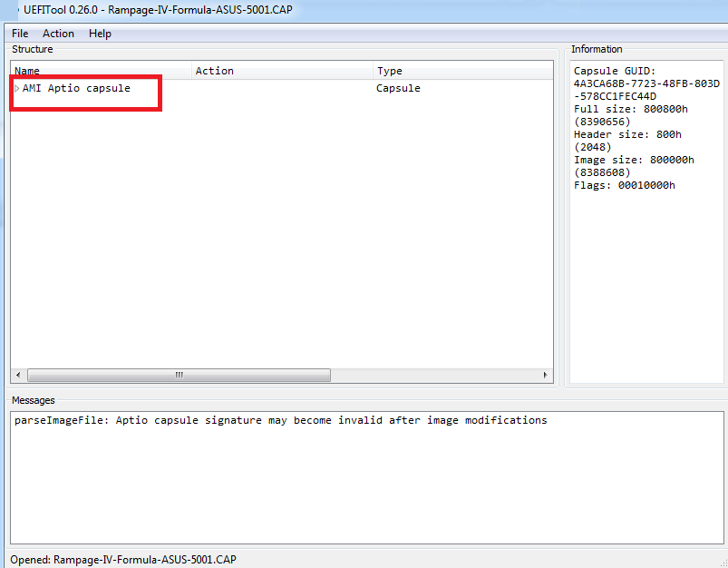728x568 pixels.
Task: Click the (2048) decimal header size value
Action: (592, 147)
